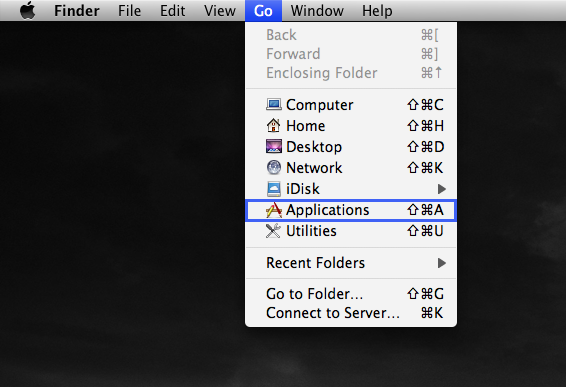566x387 pixels.
Task: Click the Finder application menu
Action: coord(77,10)
